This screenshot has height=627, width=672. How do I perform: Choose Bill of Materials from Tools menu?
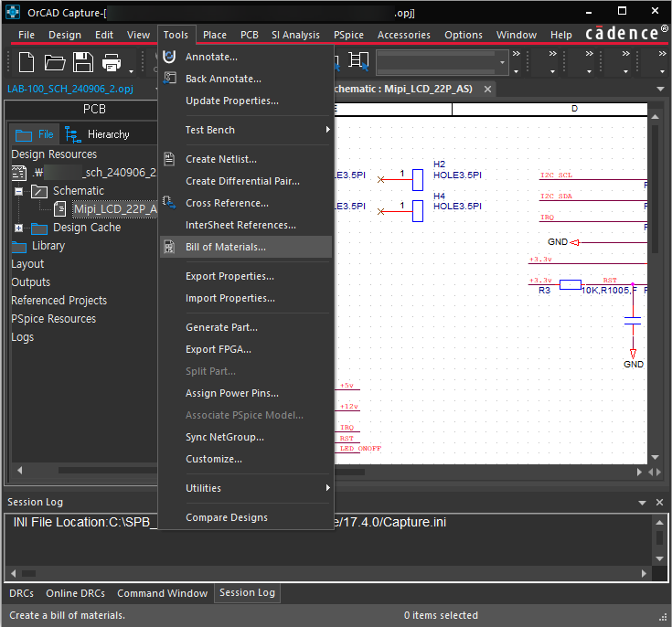click(246, 247)
